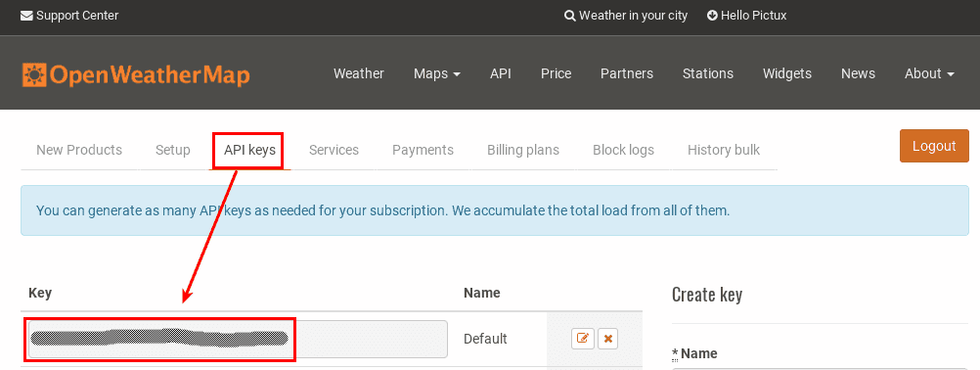980x370 pixels.
Task: Click the edit icon for Default key
Action: (x=583, y=339)
